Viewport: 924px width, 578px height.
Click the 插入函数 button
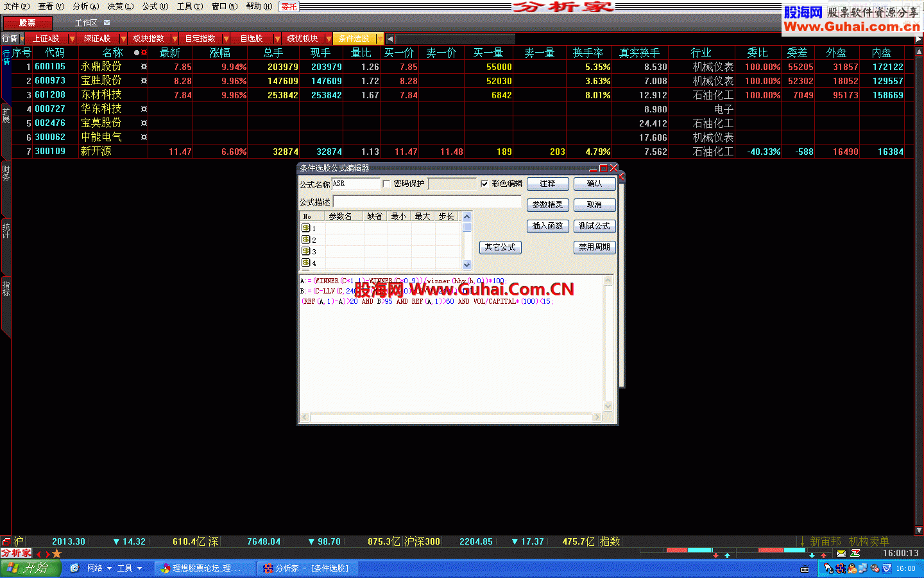coord(548,226)
